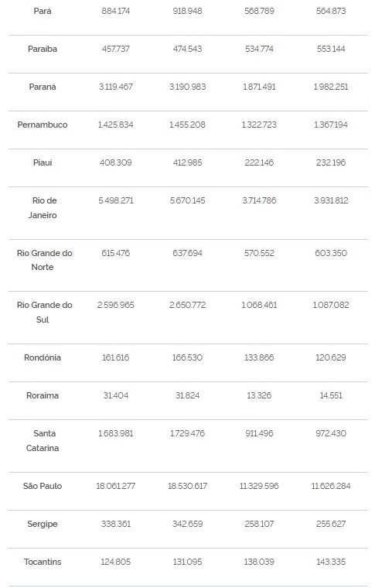The height and width of the screenshot is (588, 375).
Task: Select Rio de Janeiro value 5.670.145
Action: 187,200
